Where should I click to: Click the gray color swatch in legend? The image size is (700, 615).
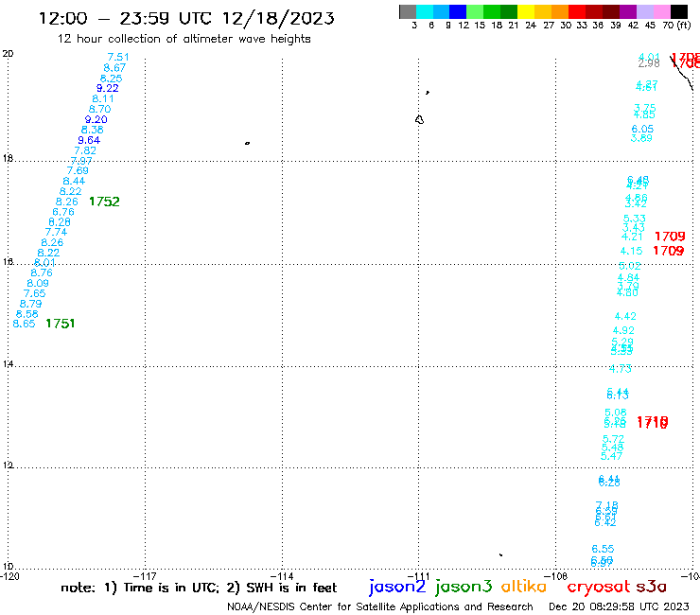(408, 11)
